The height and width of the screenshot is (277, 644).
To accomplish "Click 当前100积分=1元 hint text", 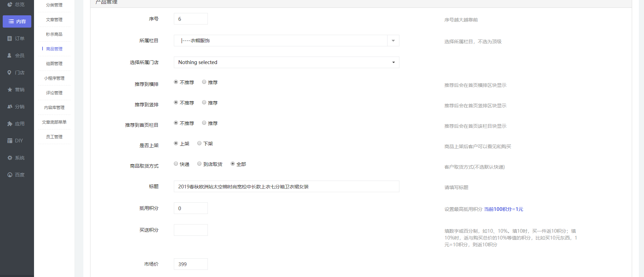I will (x=503, y=209).
